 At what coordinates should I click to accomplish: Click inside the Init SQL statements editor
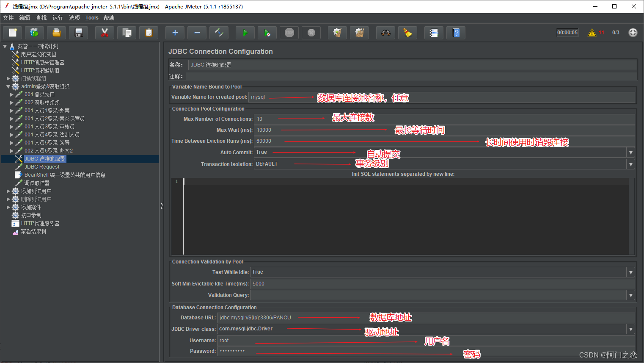(405, 216)
